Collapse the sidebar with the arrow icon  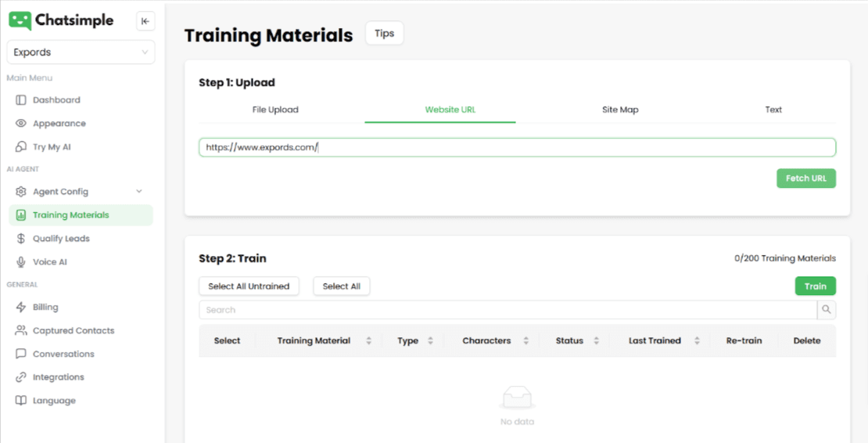pyautogui.click(x=145, y=21)
